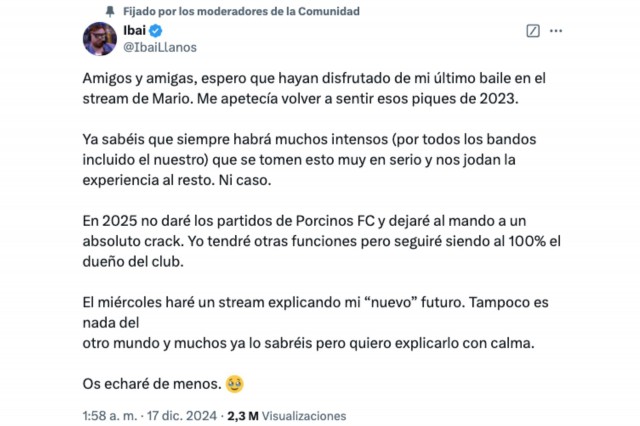This screenshot has width=640, height=426.
Task: Click the blue verified badge next to Ibai
Action: pos(155,30)
